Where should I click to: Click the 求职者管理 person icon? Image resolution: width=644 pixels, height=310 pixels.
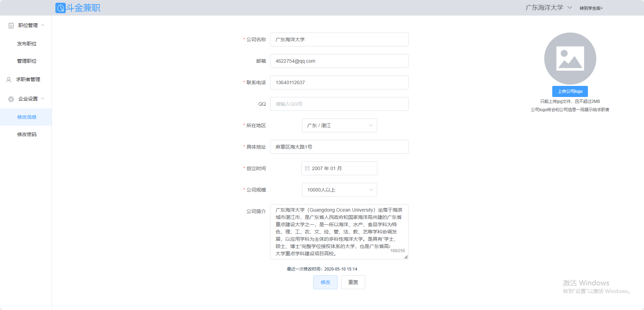tap(9, 80)
